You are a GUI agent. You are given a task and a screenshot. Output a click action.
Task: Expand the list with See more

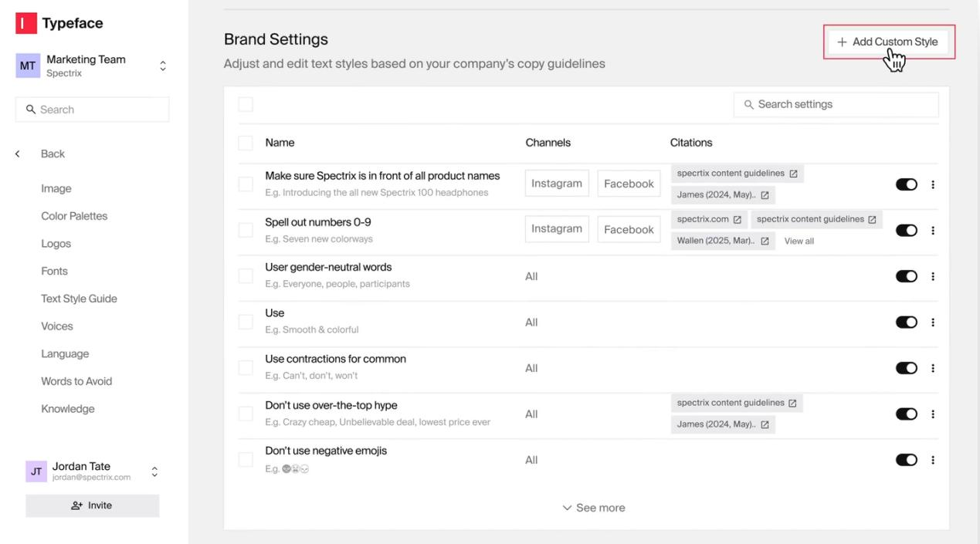[x=594, y=508]
